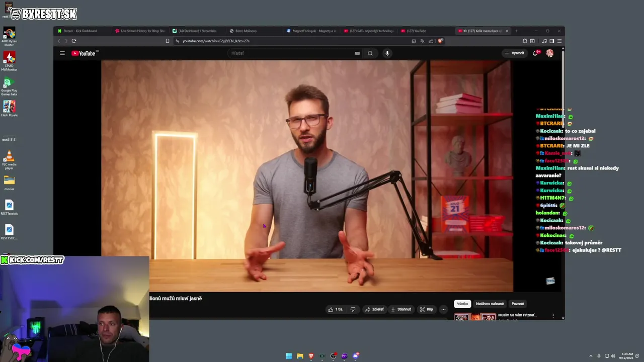Open OBS Studio from the taskbar

coord(333,356)
